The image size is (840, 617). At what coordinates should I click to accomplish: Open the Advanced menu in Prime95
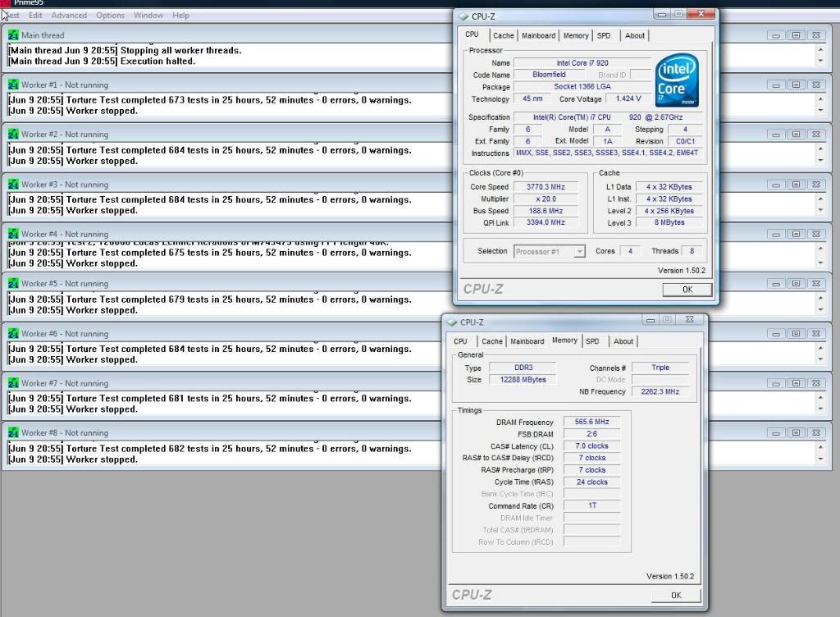pos(69,16)
